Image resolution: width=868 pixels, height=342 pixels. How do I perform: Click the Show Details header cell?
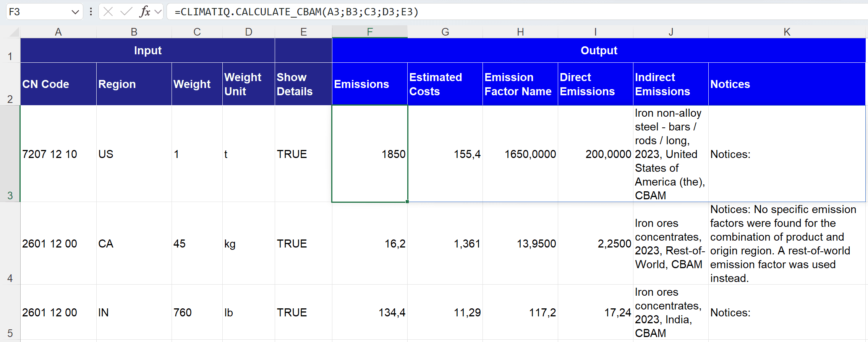pos(303,84)
